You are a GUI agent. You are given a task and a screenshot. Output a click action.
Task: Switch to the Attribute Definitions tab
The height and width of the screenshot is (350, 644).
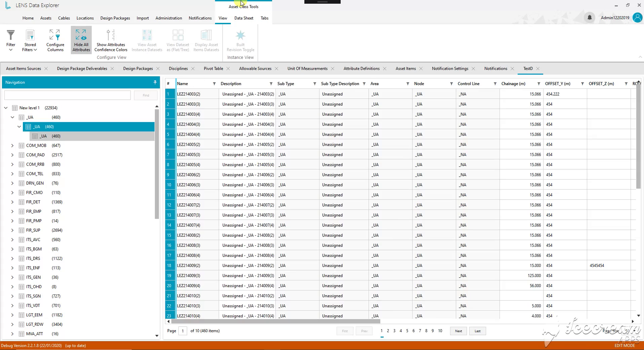tap(361, 69)
